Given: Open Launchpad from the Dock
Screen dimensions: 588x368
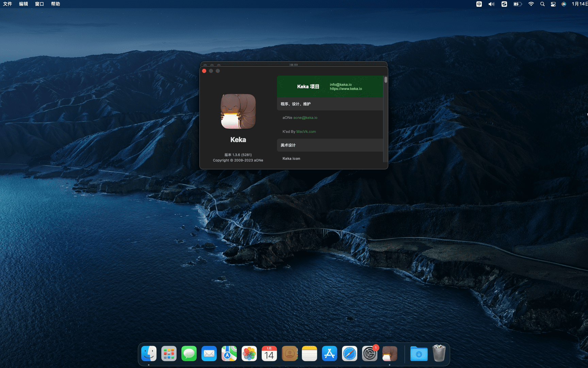Looking at the screenshot, I should pyautogui.click(x=169, y=354).
